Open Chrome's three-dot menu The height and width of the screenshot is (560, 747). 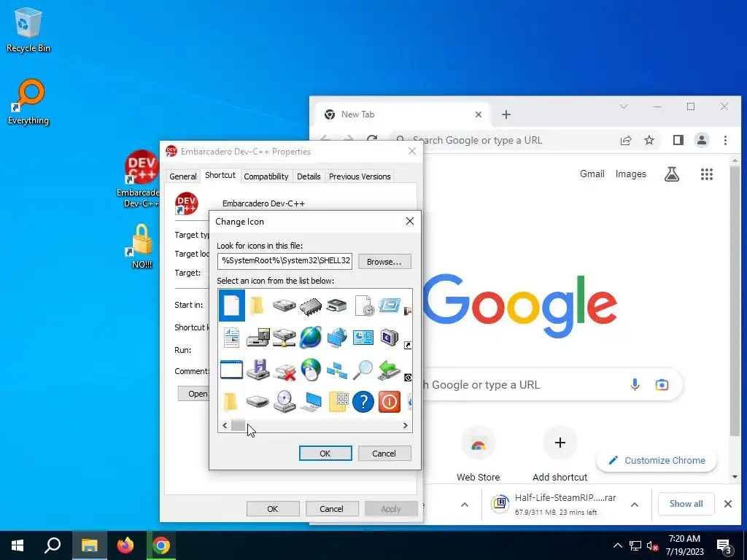click(725, 140)
